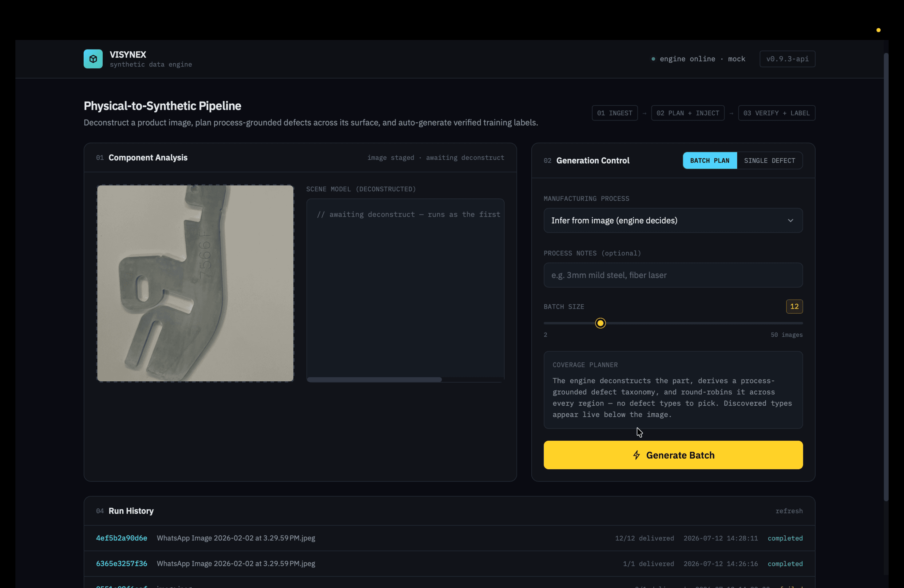Click the VISYNEX cube logo icon
This screenshot has height=588, width=904.
coord(93,59)
